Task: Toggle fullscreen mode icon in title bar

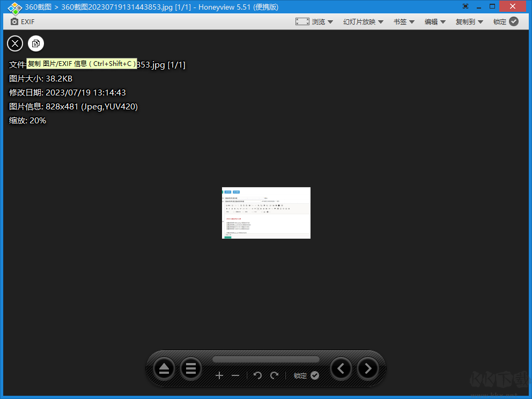Action: point(465,6)
